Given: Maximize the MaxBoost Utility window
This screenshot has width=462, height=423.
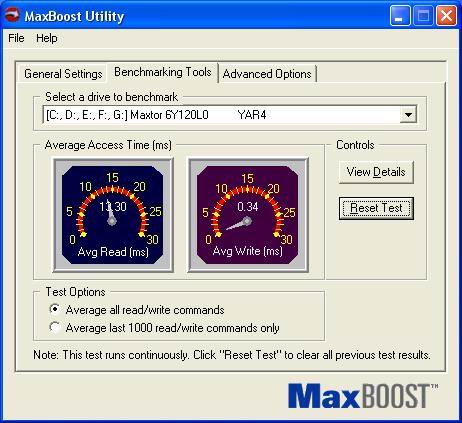Looking at the screenshot, I should [x=423, y=16].
